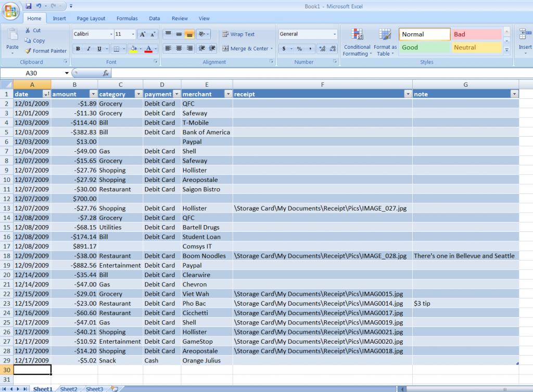Open Format as Table gallery

385,43
